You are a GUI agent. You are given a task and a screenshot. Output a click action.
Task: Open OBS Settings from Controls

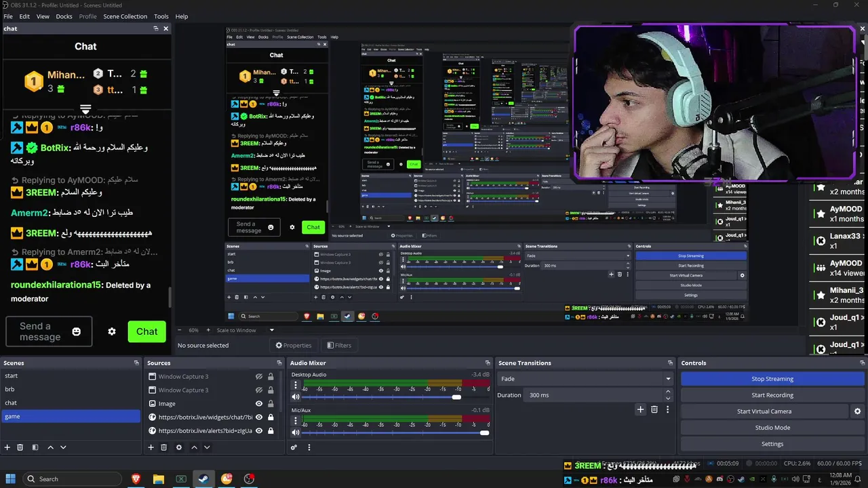pyautogui.click(x=772, y=444)
